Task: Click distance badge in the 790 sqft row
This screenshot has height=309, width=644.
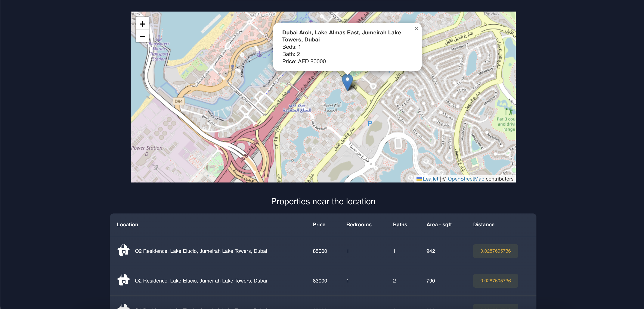Action: pyautogui.click(x=495, y=281)
